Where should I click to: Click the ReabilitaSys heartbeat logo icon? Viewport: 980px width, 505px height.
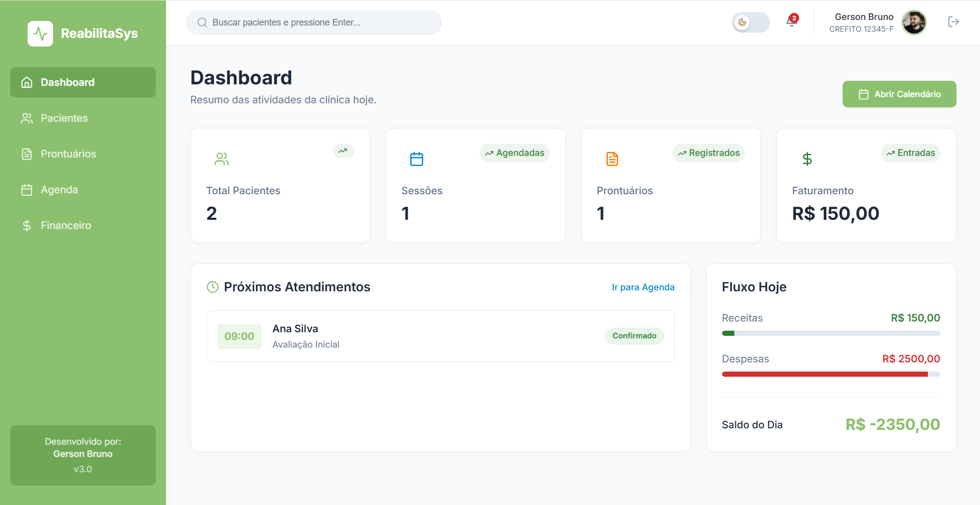pyautogui.click(x=40, y=34)
